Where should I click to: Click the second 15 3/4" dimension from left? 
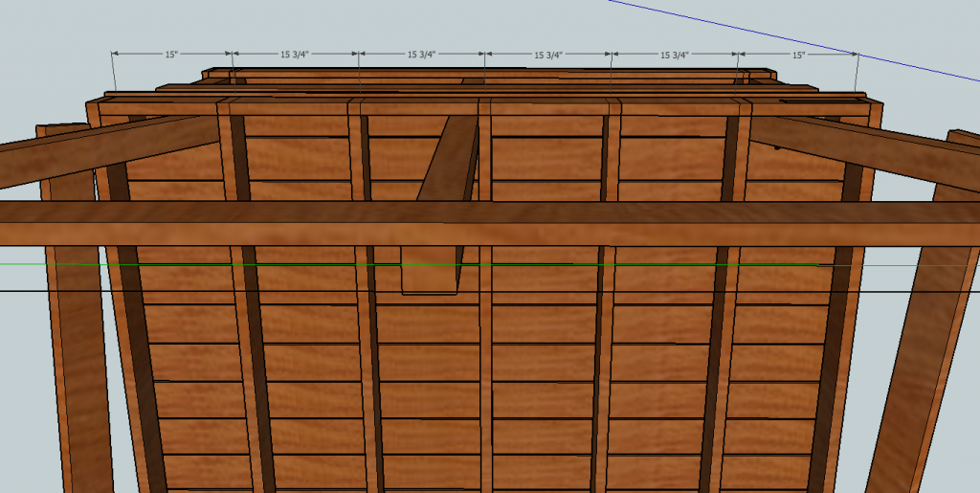click(421, 55)
